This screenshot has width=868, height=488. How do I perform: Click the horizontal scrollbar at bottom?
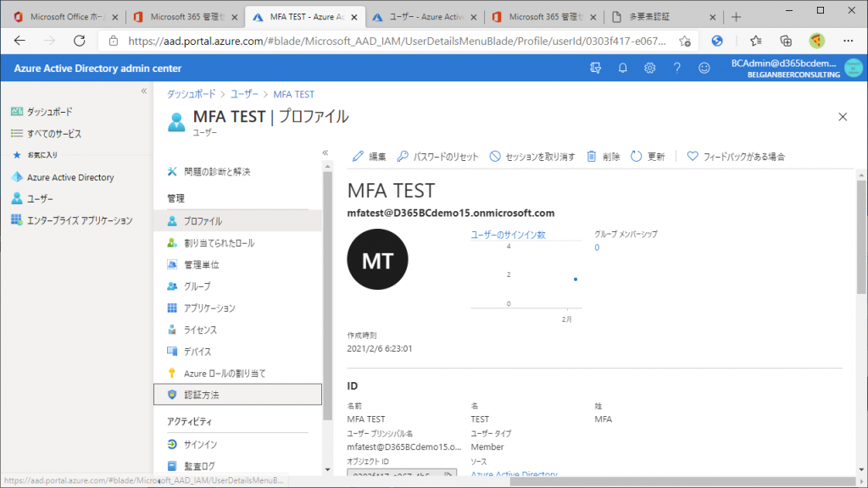pos(682,482)
